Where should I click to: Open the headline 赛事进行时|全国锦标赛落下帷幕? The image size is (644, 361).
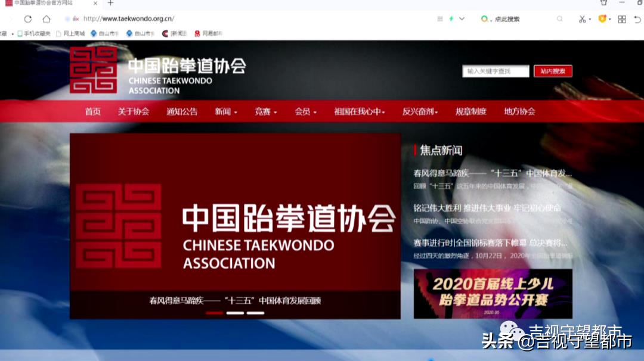click(x=490, y=243)
